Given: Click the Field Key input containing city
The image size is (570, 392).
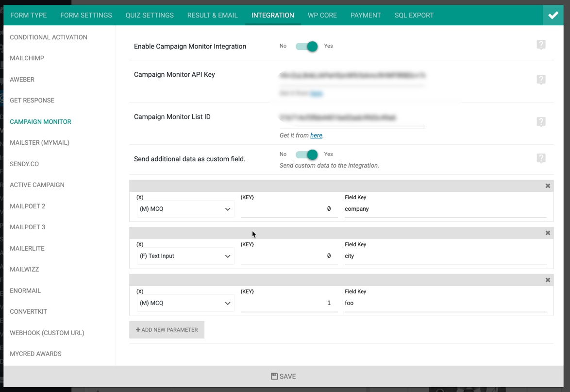Looking at the screenshot, I should coord(446,256).
